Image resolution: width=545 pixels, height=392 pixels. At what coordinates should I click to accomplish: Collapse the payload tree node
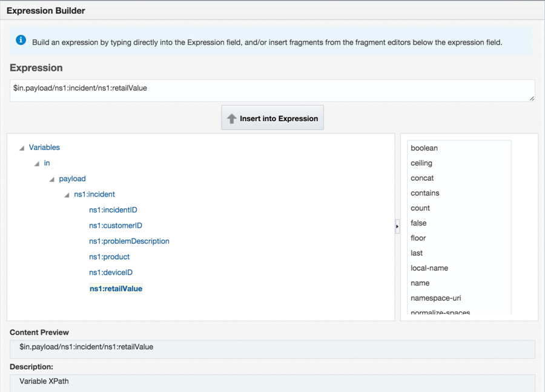click(52, 179)
